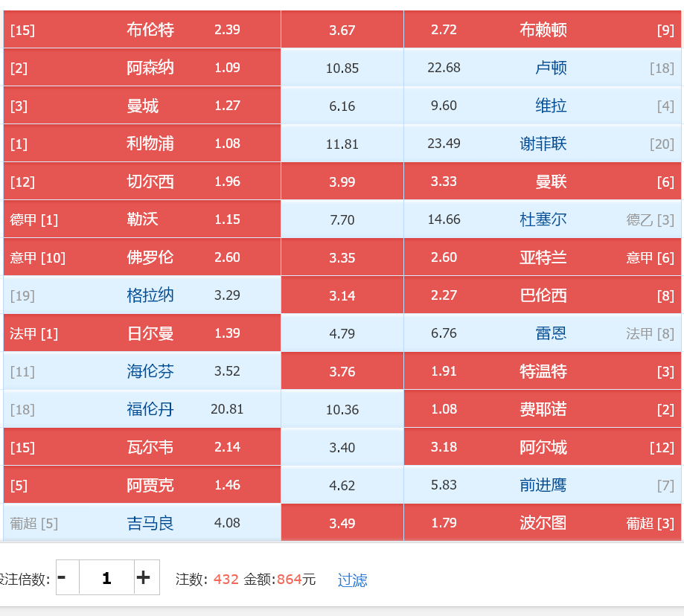Select 格拉纳 home win at 3.29

click(x=141, y=295)
